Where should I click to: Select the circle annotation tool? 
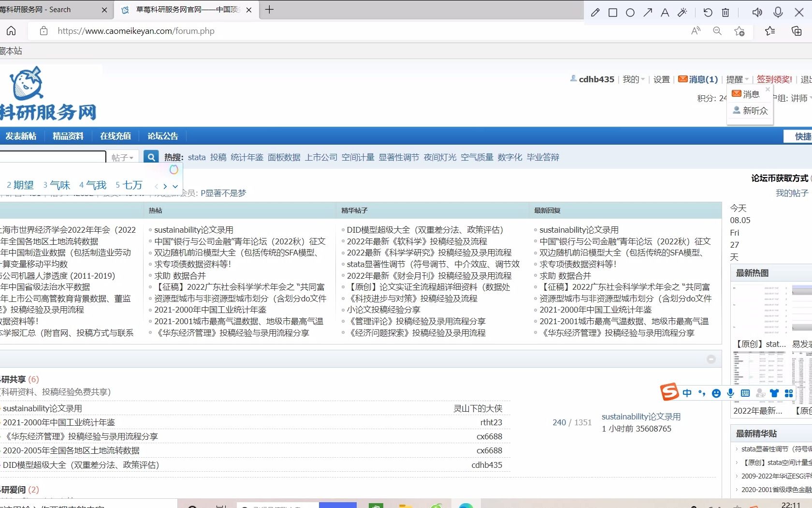[x=630, y=13]
